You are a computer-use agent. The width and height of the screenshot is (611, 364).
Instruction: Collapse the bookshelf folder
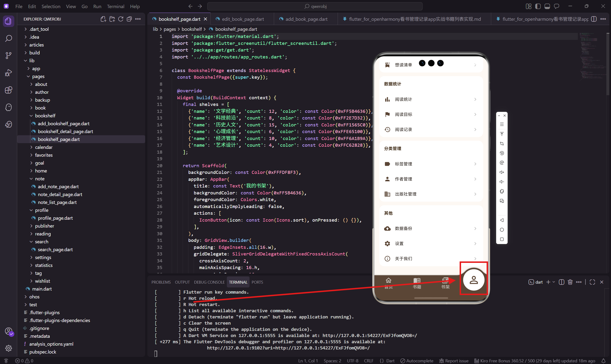click(45, 116)
